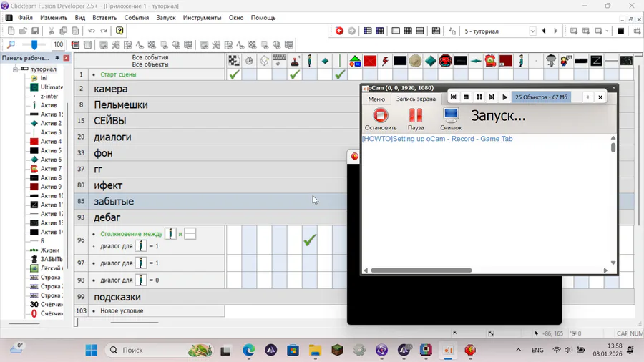Open the HOWTO Setting up oCam link
The width and height of the screenshot is (644, 362).
437,139
